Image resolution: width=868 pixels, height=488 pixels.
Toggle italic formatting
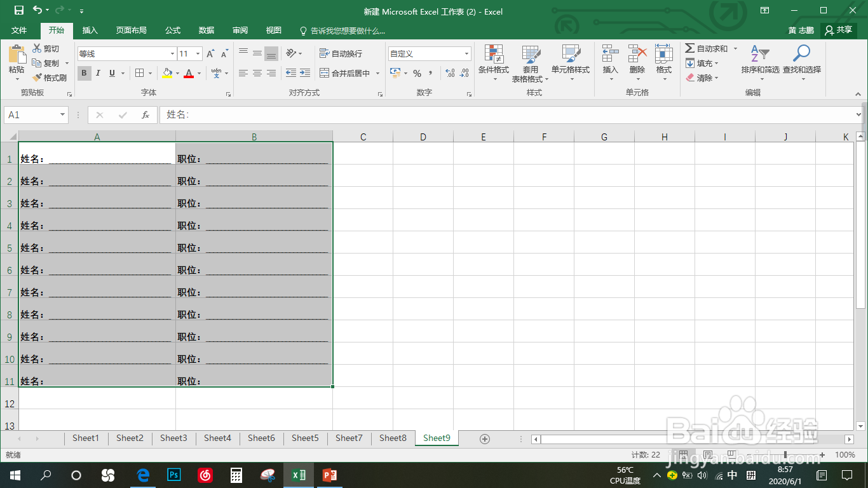[x=98, y=73]
